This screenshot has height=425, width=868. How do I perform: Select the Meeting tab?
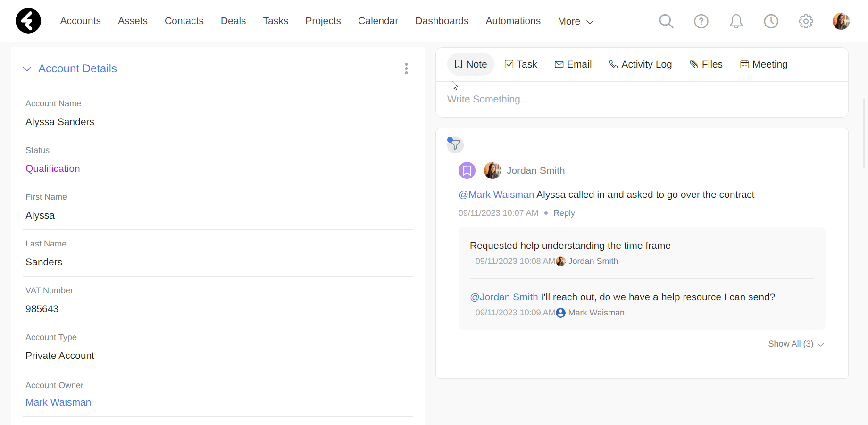click(x=764, y=64)
